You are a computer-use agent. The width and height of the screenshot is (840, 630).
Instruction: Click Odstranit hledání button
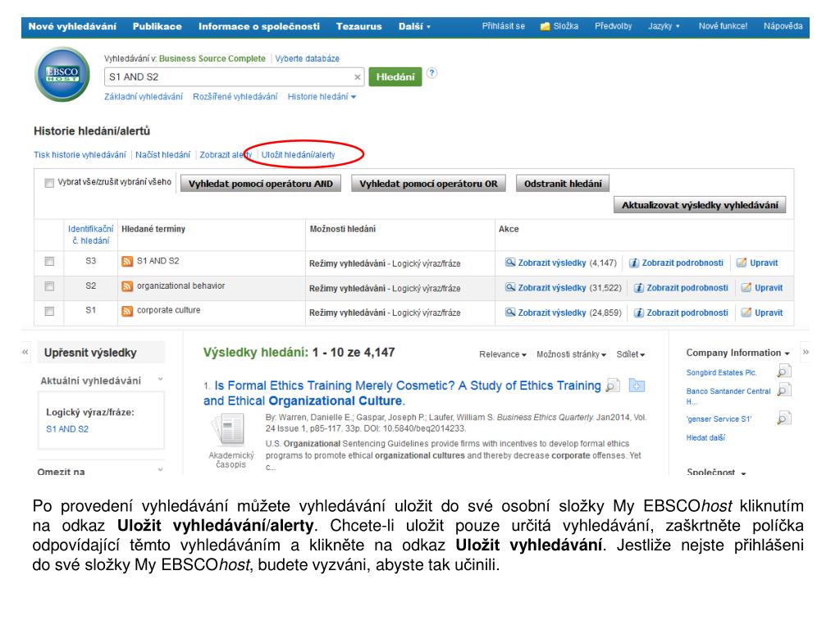tap(563, 183)
